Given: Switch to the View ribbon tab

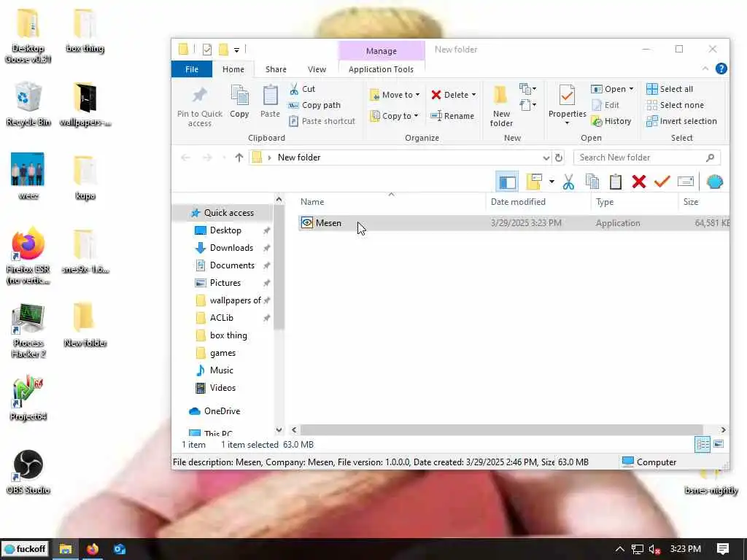Looking at the screenshot, I should pyautogui.click(x=317, y=69).
